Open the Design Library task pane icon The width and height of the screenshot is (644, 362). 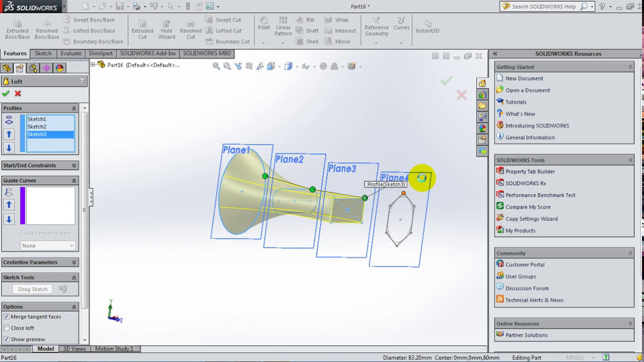[x=482, y=95]
